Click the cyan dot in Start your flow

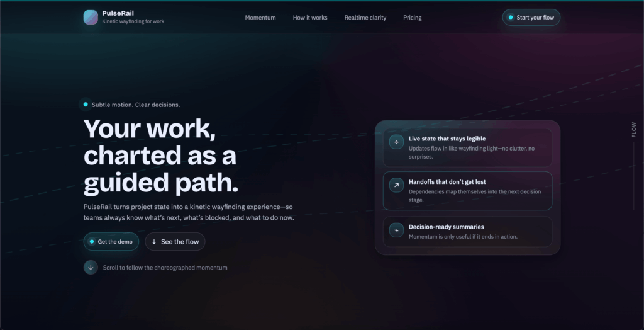[x=511, y=18]
